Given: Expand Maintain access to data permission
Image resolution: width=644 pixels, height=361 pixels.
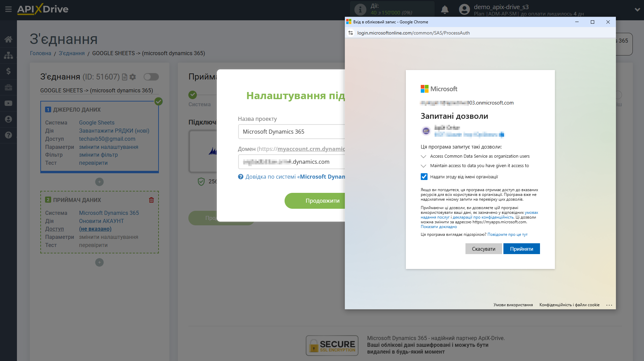Looking at the screenshot, I should (x=423, y=166).
